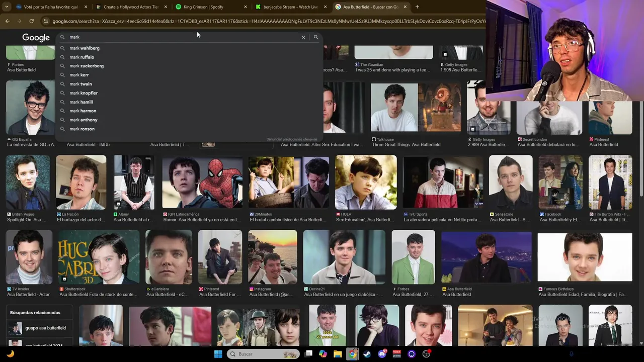Open 'Spotlight On: Asa' British Vogue image
Image resolution: width=644 pixels, height=362 pixels.
[28, 182]
